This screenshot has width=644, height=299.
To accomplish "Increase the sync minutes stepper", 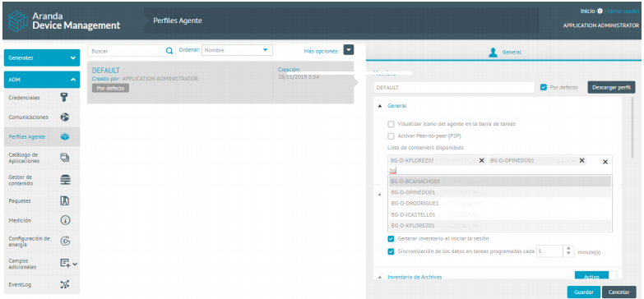I will pos(568,249).
